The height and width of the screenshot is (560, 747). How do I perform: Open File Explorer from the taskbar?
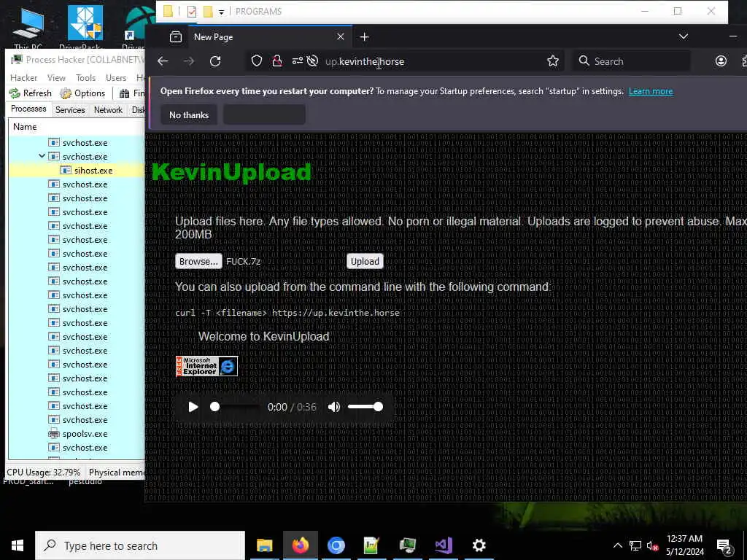[264, 545]
